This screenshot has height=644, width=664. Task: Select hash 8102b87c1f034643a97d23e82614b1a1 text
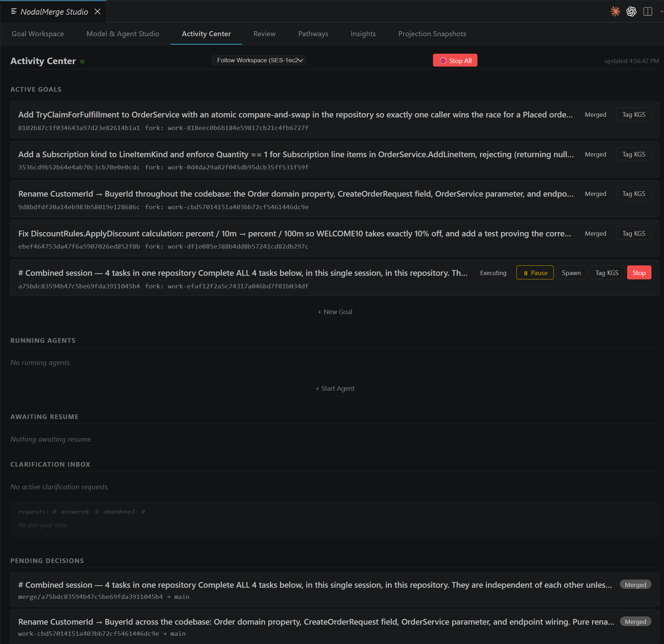(x=79, y=128)
